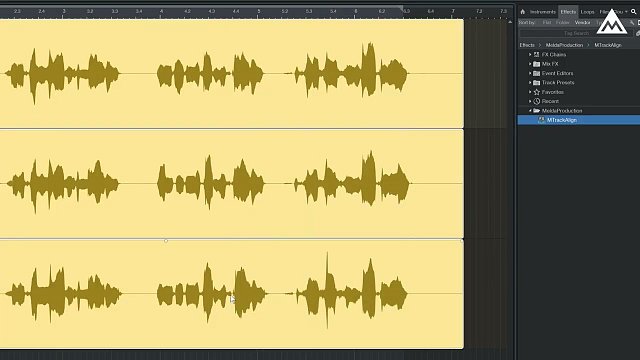Select the bottom track audio event
The image size is (640, 360).
(x=231, y=294)
